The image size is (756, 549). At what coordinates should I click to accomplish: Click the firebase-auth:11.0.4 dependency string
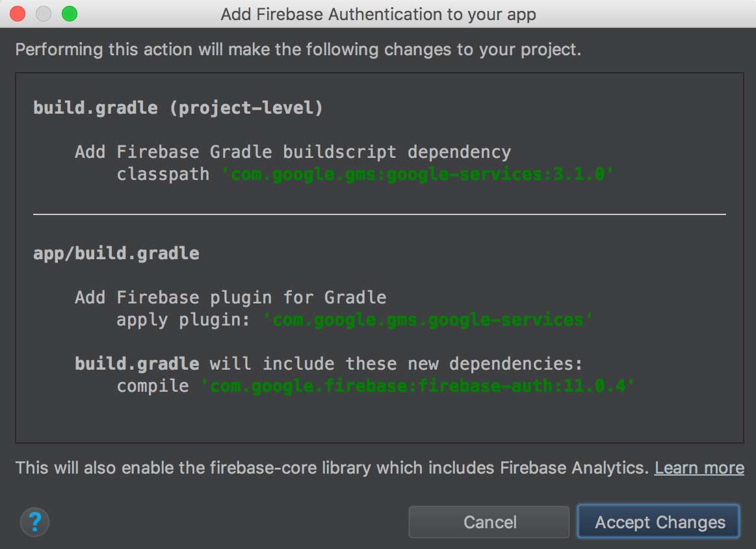(417, 386)
